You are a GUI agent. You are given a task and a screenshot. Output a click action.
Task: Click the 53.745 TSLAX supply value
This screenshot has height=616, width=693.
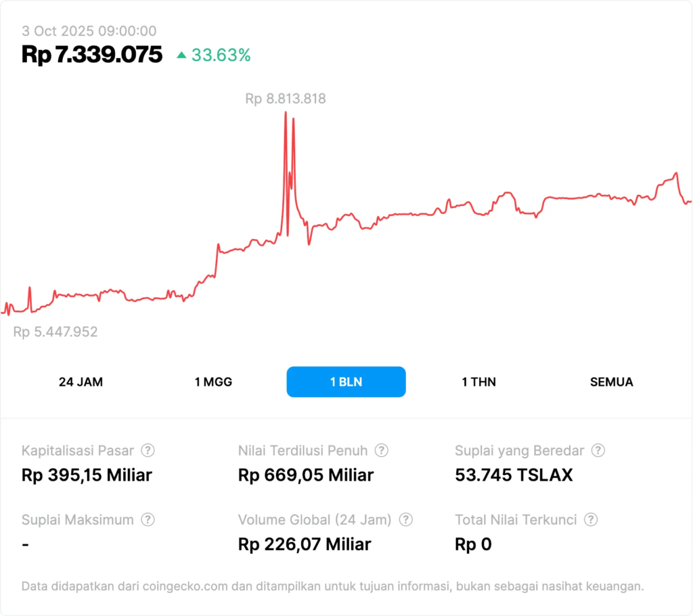pos(514,475)
